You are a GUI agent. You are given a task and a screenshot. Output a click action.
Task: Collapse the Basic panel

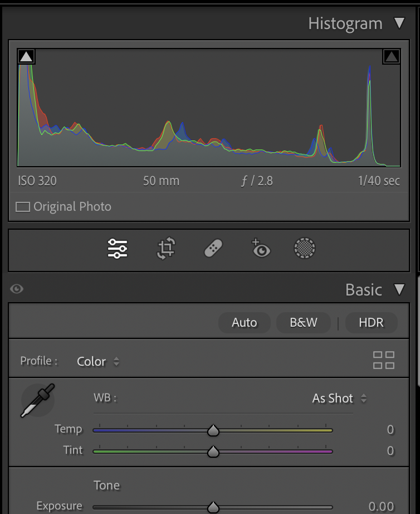(x=400, y=290)
